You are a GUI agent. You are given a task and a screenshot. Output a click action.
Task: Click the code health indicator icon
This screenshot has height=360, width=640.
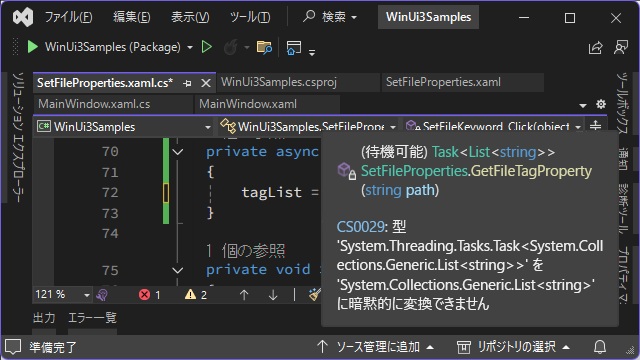(x=102, y=295)
